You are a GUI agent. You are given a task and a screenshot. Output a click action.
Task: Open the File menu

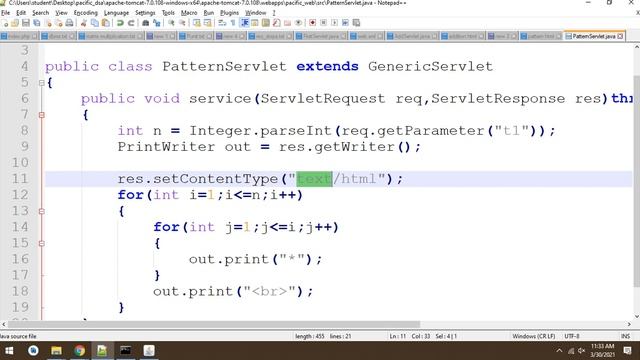click(x=5, y=13)
